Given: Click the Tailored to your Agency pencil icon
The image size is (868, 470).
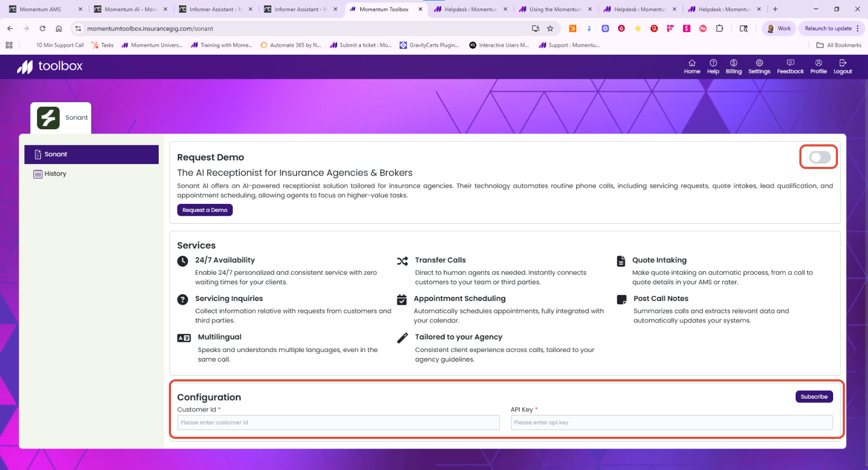Looking at the screenshot, I should pos(402,338).
